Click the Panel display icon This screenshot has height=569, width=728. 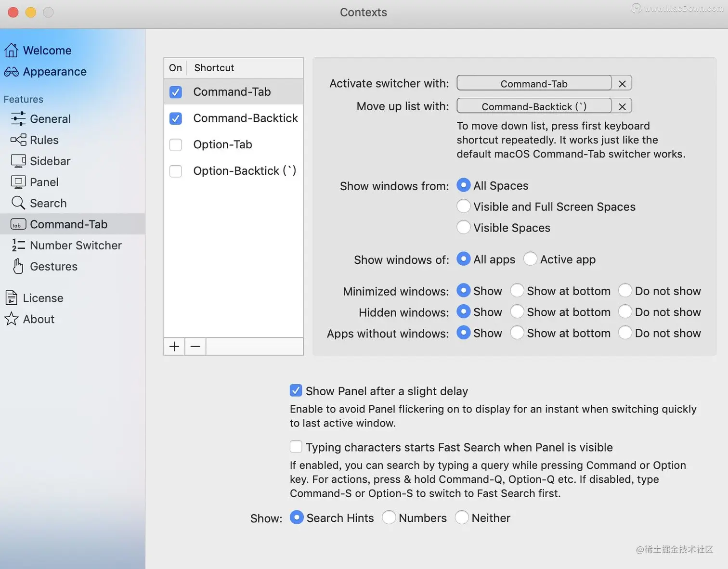[x=18, y=182]
